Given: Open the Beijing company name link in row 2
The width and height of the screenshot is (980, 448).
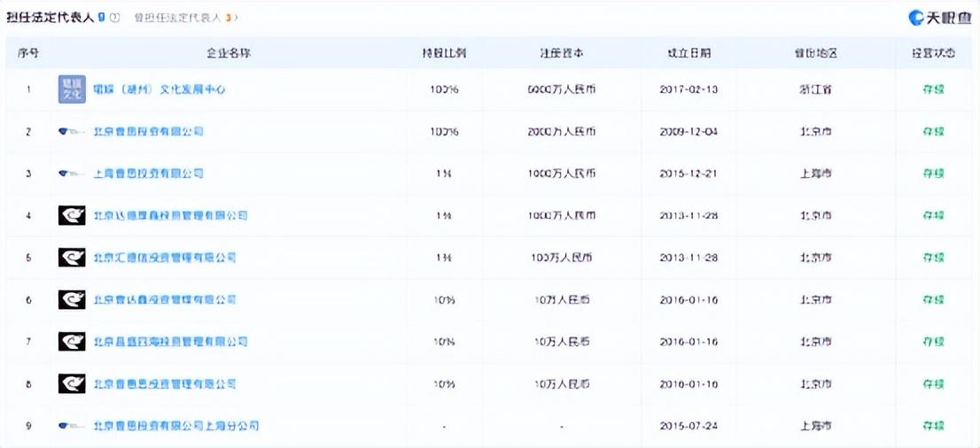Looking at the screenshot, I should coord(148,131).
